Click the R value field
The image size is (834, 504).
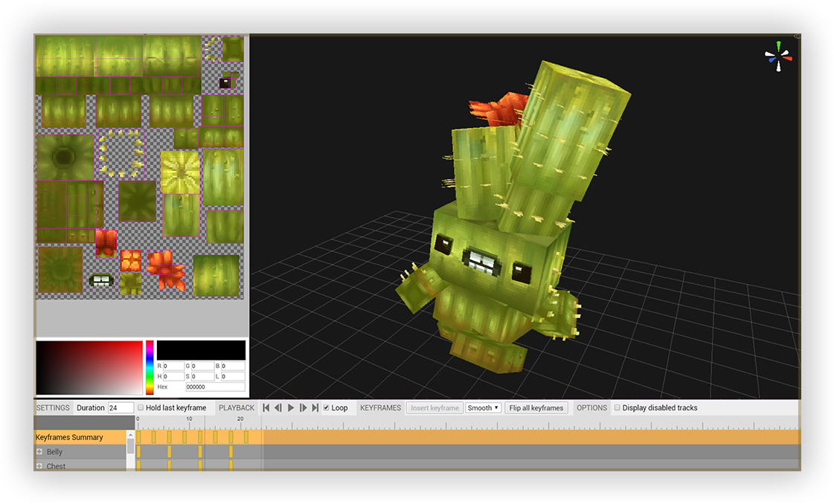tap(173, 366)
